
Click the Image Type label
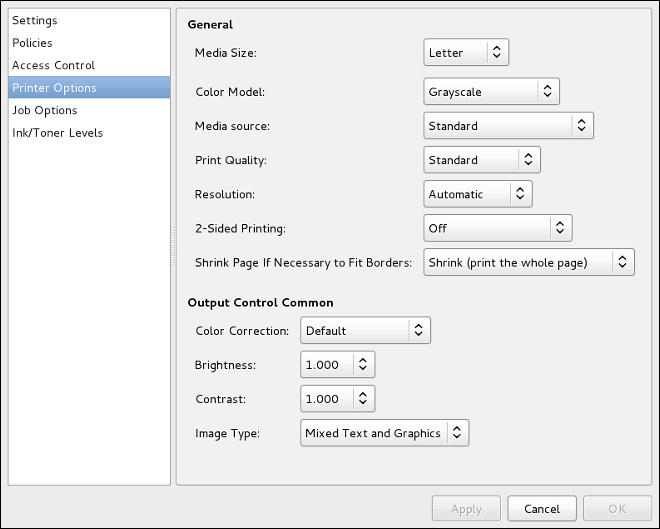pyautogui.click(x=227, y=433)
